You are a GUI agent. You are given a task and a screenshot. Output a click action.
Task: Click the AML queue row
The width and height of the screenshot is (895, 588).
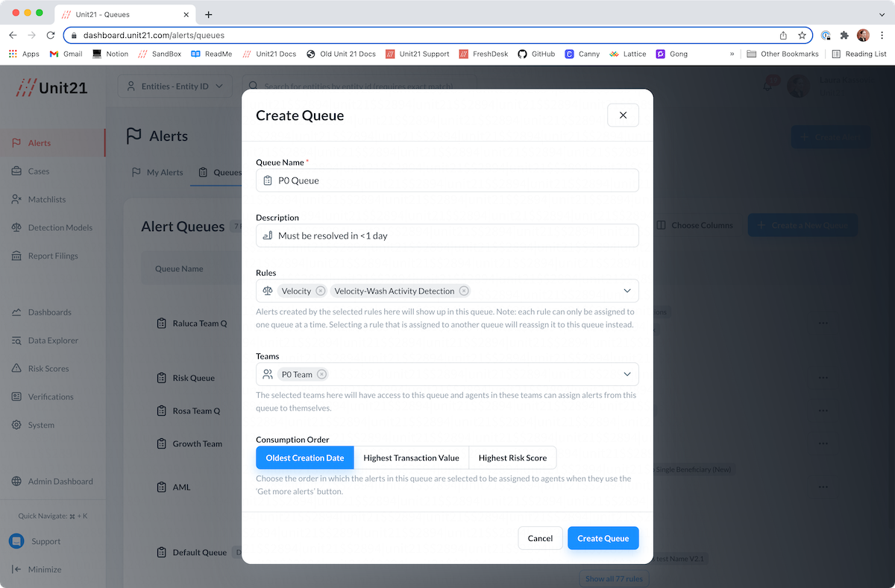coord(174,487)
